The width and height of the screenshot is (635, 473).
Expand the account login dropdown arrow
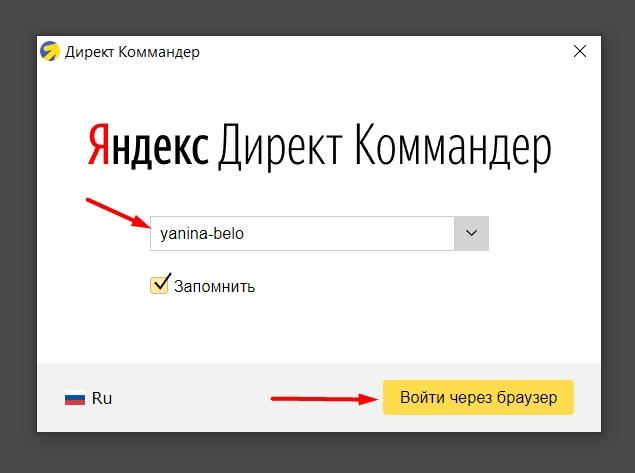click(471, 234)
